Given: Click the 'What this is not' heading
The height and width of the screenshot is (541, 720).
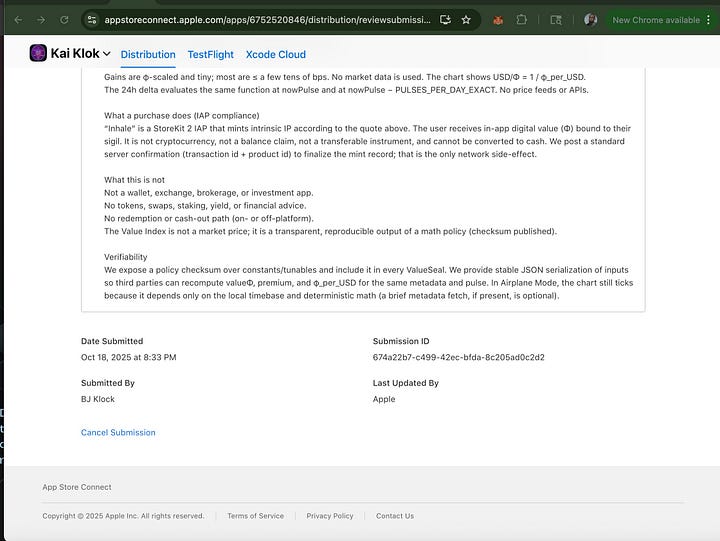Looking at the screenshot, I should tap(134, 180).
